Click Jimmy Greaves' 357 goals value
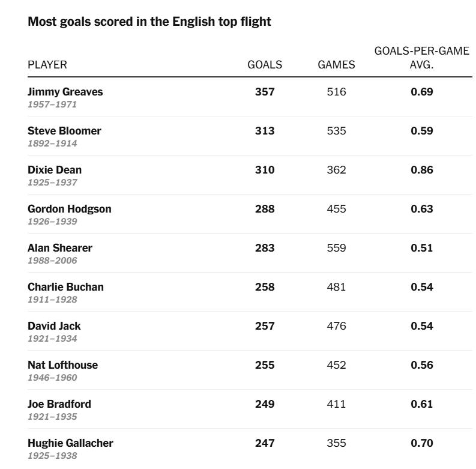476x469 pixels. coord(265,92)
